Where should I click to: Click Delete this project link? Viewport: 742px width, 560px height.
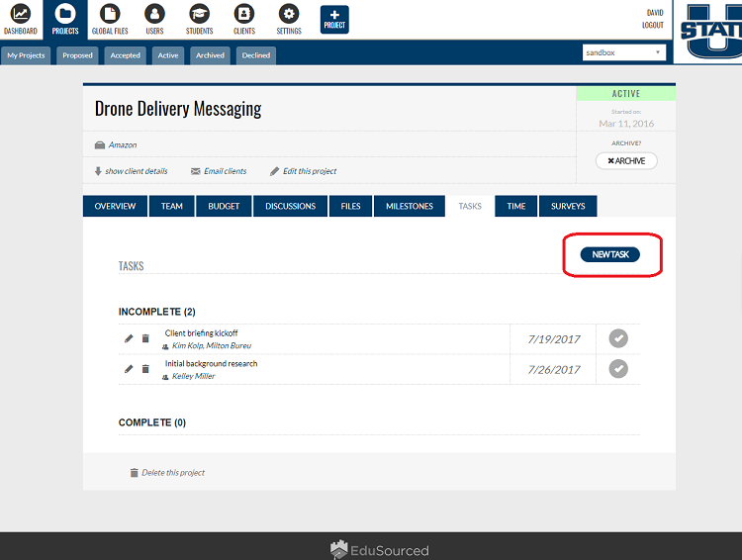172,473
